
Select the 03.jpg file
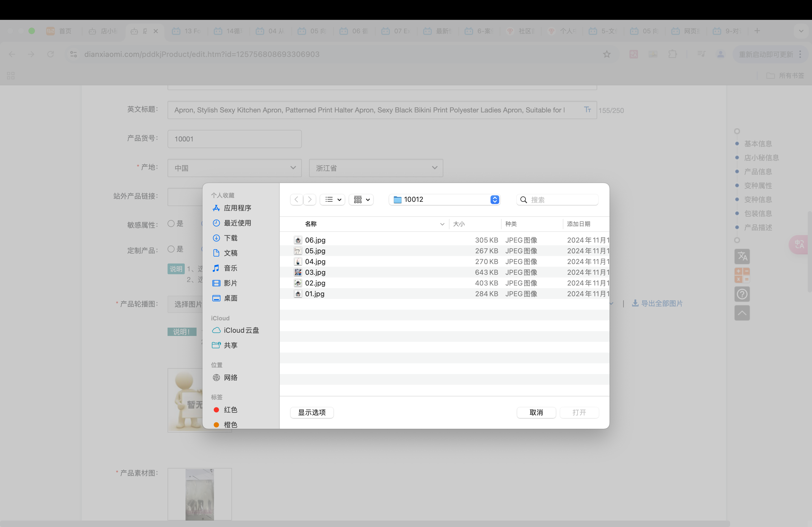click(x=315, y=272)
